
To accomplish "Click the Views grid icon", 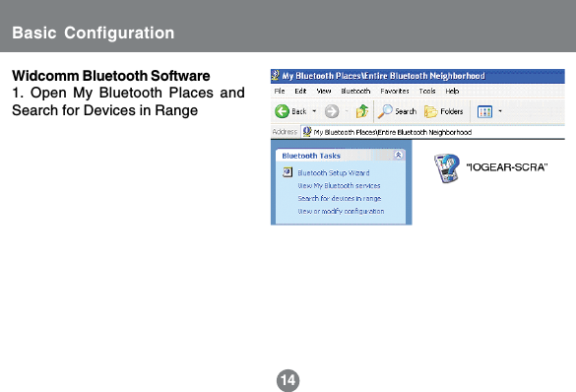I will (x=484, y=111).
